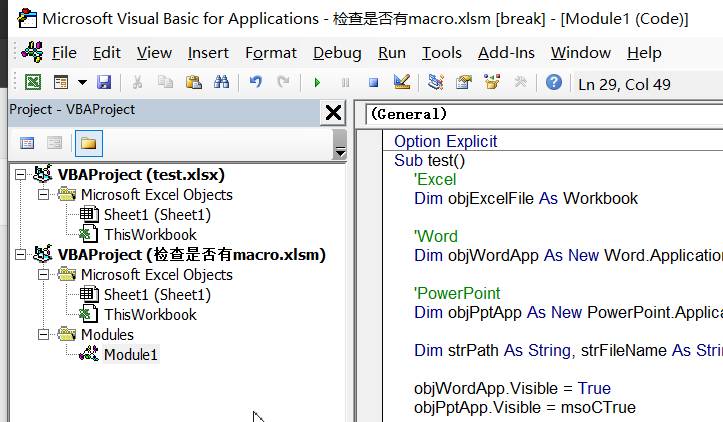Viewport: 723px width, 422px height.
Task: Select Sheet1 under macro.xlsm project
Action: tap(157, 295)
